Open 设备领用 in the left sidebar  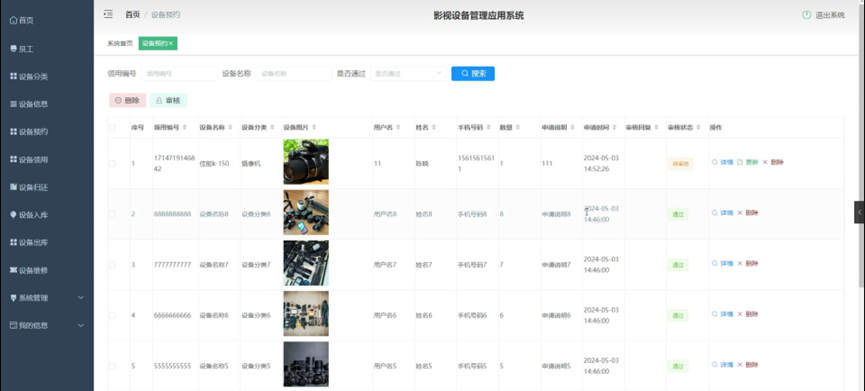coord(29,160)
